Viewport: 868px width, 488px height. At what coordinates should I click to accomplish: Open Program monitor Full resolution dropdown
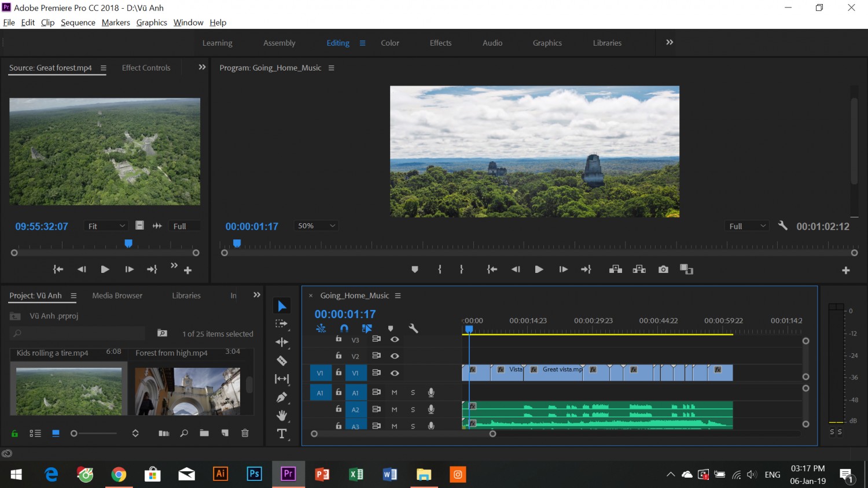click(x=747, y=226)
